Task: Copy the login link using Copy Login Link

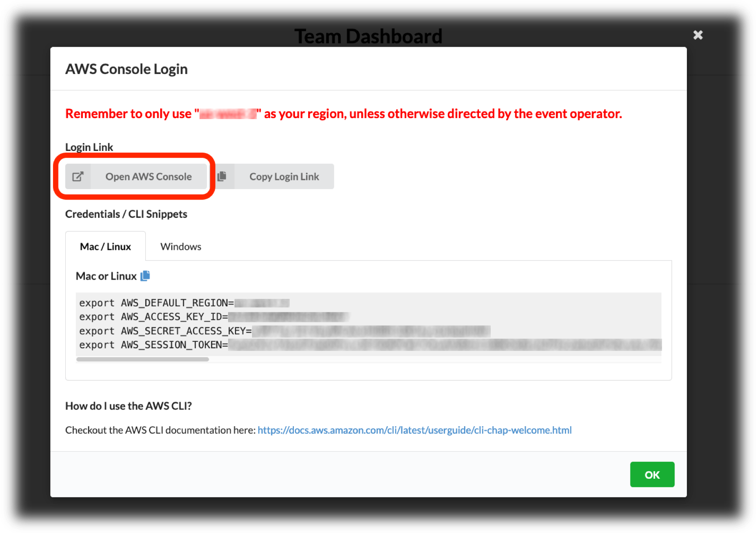Action: click(x=284, y=176)
